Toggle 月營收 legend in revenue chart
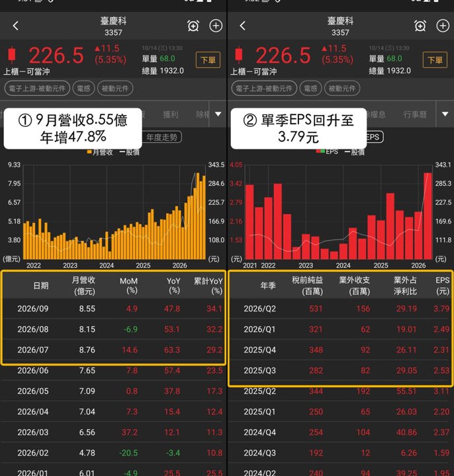Image resolution: width=454 pixels, height=476 pixels. pyautogui.click(x=100, y=152)
